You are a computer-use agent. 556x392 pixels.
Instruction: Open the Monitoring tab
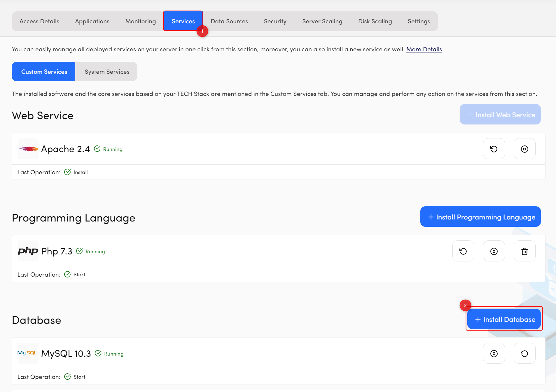pos(140,21)
